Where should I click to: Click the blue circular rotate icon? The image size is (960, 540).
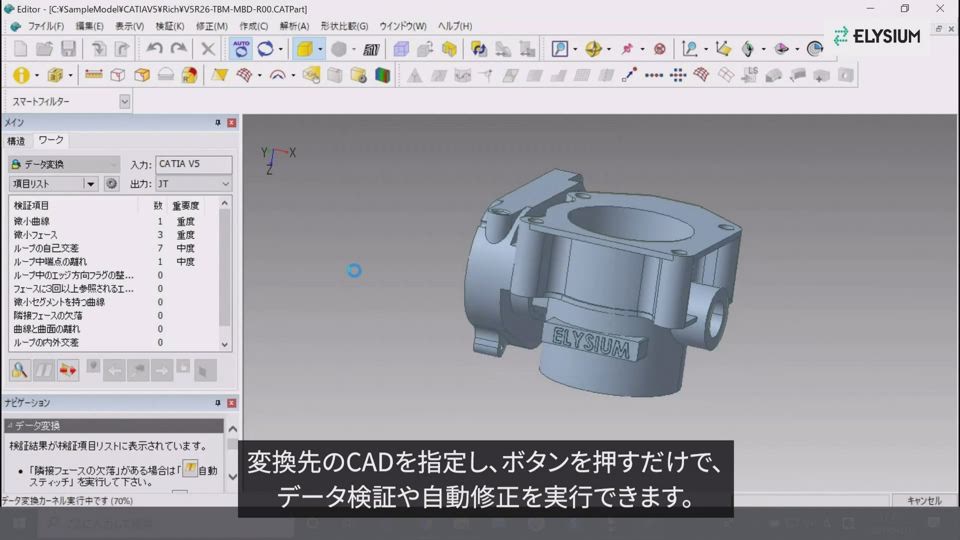[x=266, y=48]
